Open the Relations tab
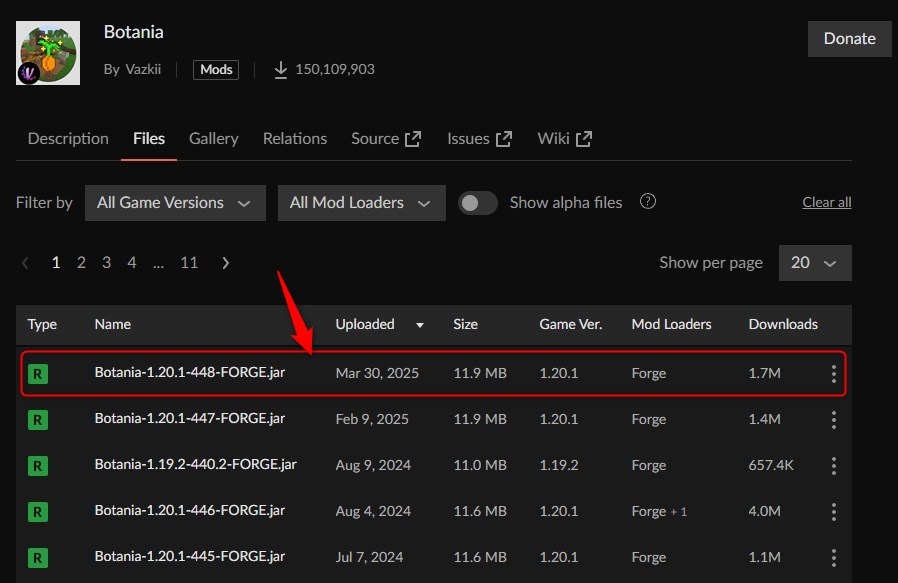The height and width of the screenshot is (583, 898). pos(295,139)
